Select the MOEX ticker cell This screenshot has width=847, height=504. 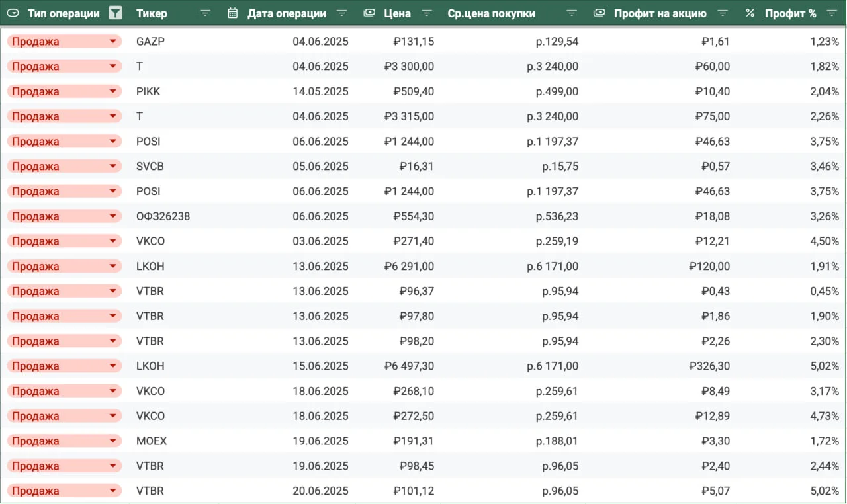[152, 441]
